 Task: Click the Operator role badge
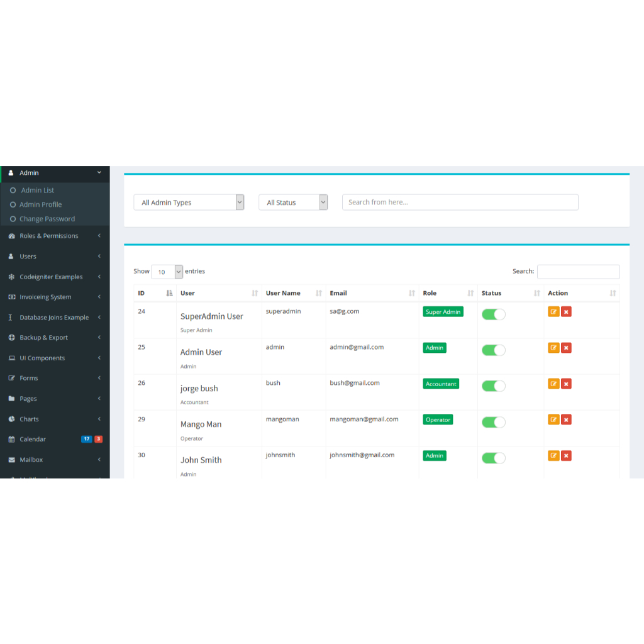click(x=438, y=419)
